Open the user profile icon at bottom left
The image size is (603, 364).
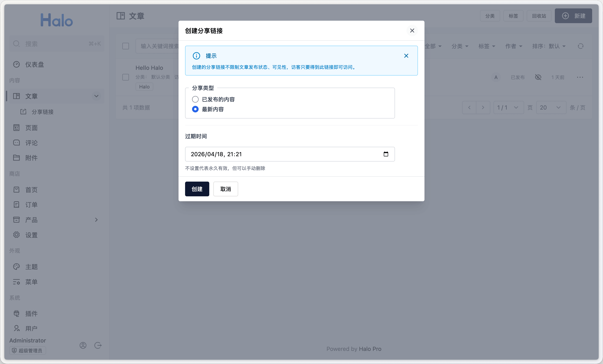pyautogui.click(x=83, y=345)
